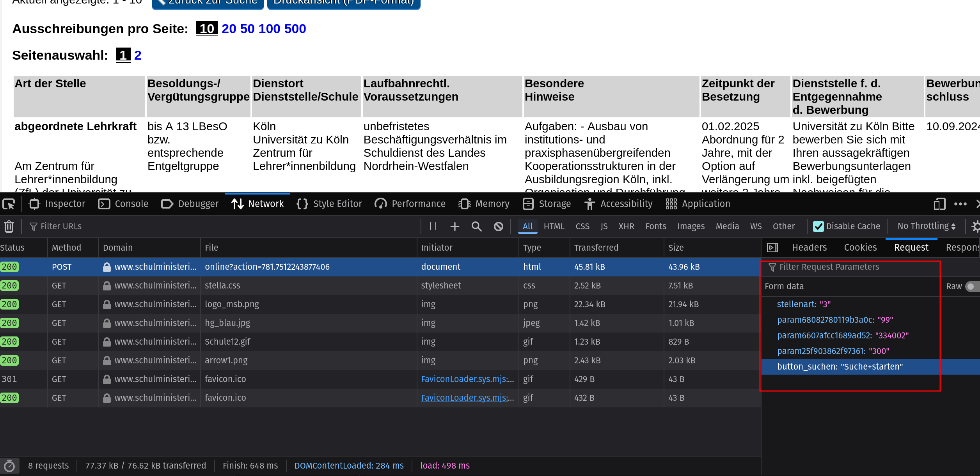
Task: Uncheck Disable Cache checkbox
Action: click(x=818, y=226)
